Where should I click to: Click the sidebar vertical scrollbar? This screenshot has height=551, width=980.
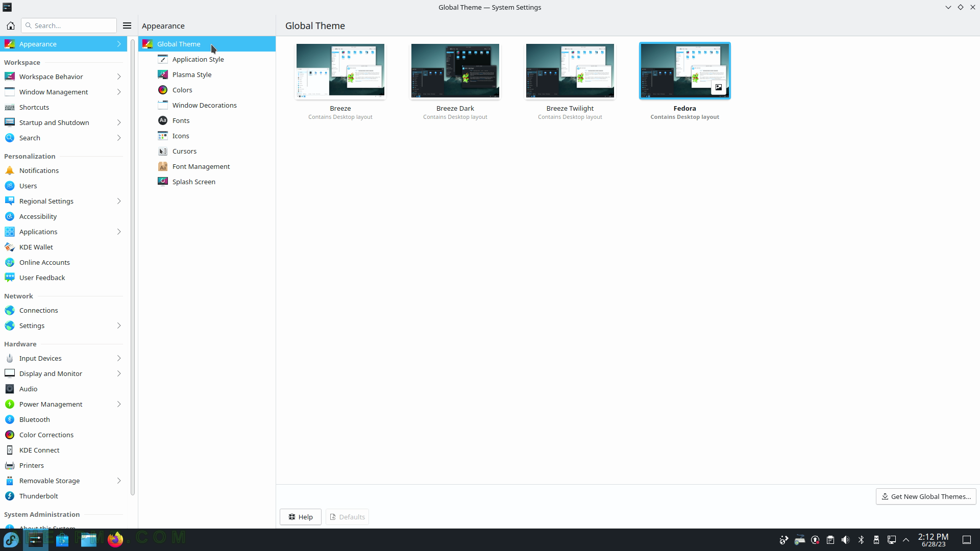click(133, 268)
